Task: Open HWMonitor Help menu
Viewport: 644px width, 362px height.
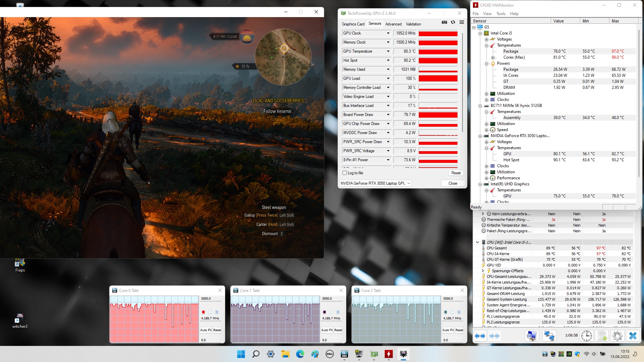Action: coord(514,14)
